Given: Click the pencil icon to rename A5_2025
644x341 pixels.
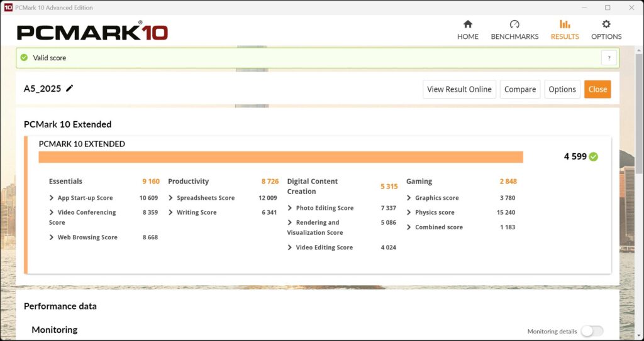Looking at the screenshot, I should pyautogui.click(x=69, y=88).
